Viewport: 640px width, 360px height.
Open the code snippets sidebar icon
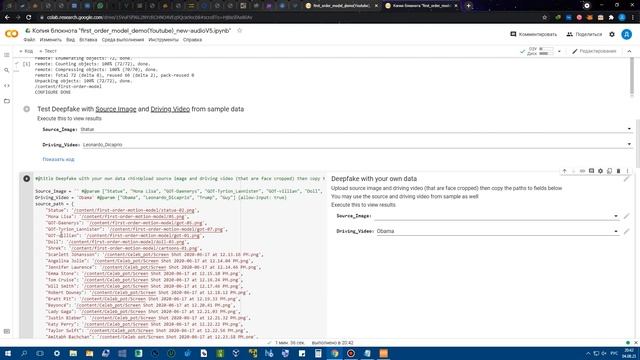[x=7, y=86]
